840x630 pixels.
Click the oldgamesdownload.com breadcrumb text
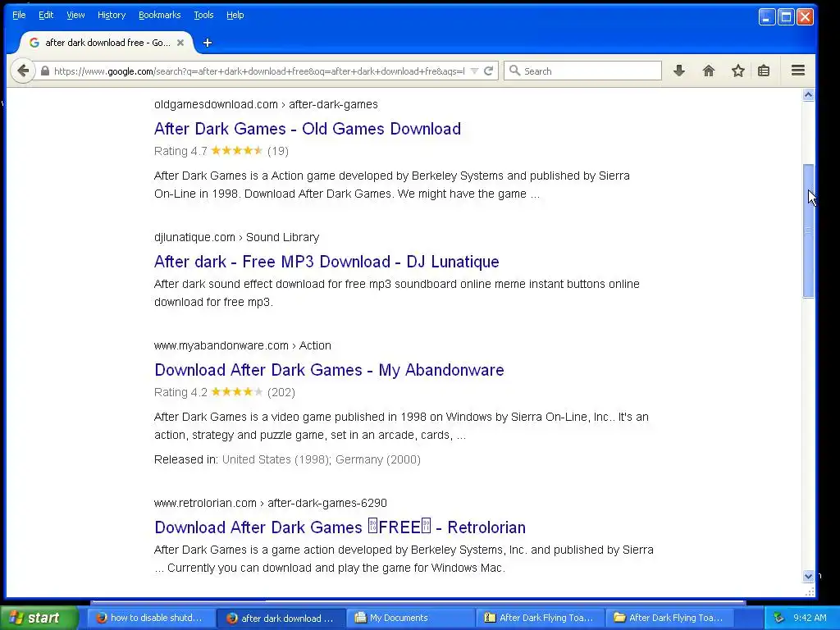pos(266,104)
